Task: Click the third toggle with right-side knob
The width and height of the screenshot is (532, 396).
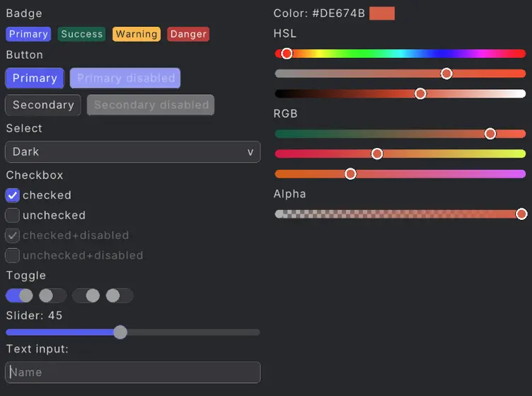Action: [86, 296]
